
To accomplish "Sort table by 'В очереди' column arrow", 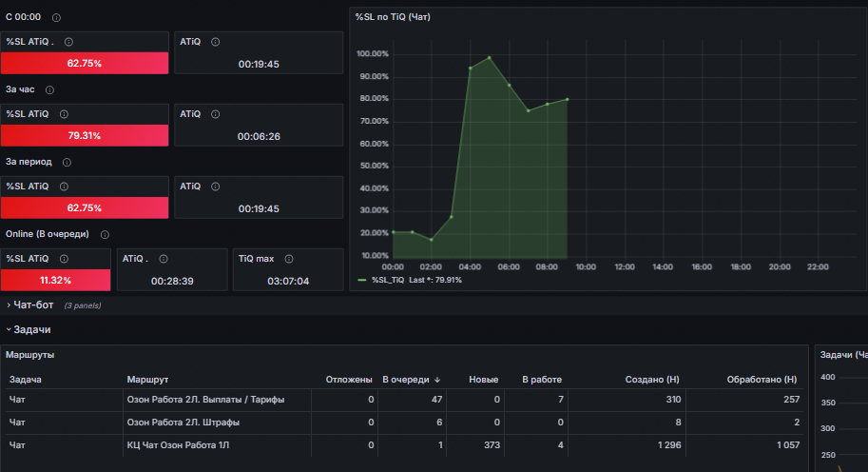I will (437, 380).
